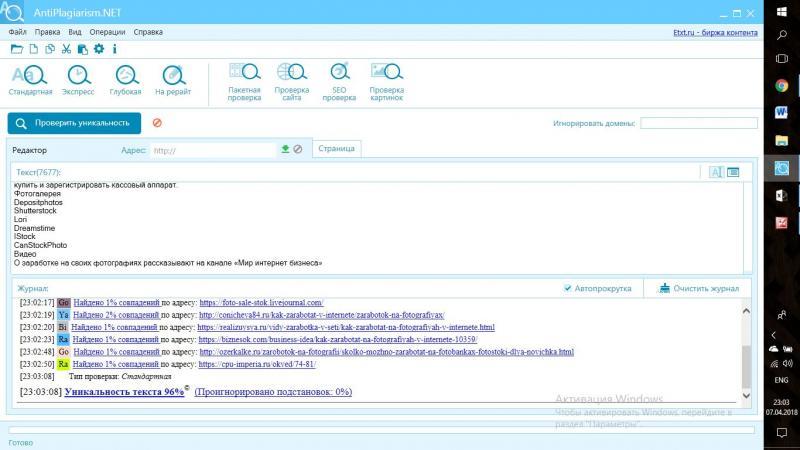This screenshot has height=450, width=800.
Task: Click the progress bar at window bottom
Action: [382, 430]
